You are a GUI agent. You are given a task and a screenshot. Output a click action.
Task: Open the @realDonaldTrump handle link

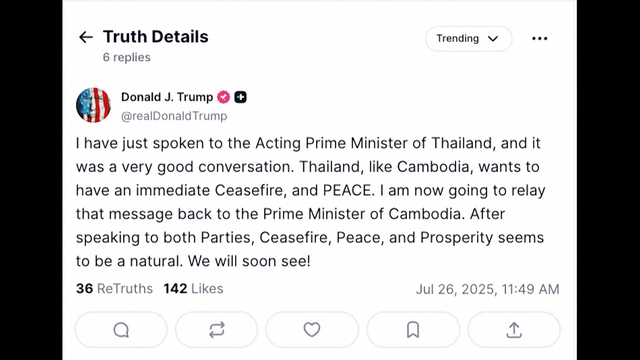click(174, 116)
